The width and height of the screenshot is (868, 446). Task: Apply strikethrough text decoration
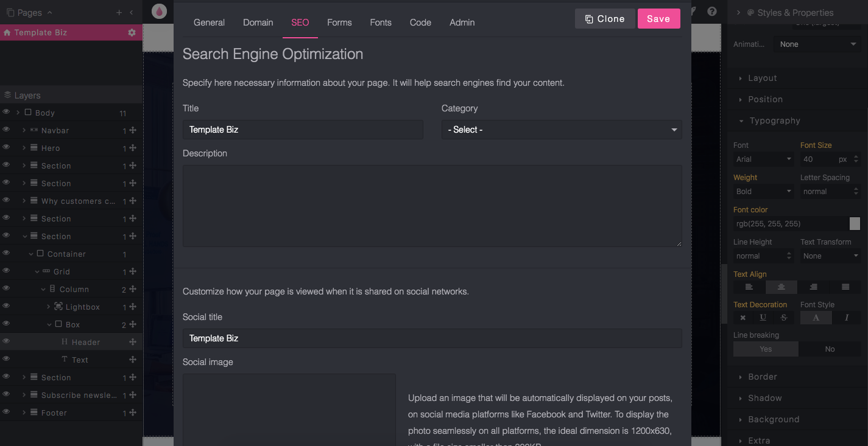click(784, 318)
